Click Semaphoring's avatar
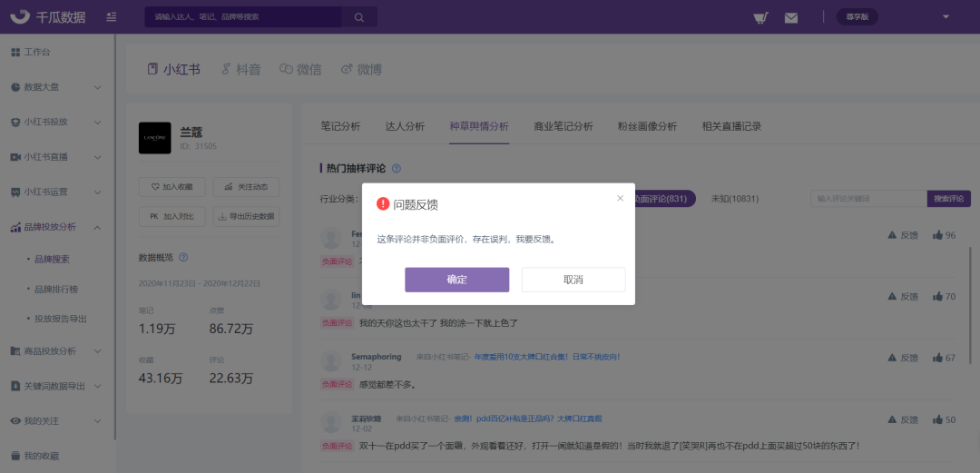This screenshot has width=980, height=473. [330, 361]
